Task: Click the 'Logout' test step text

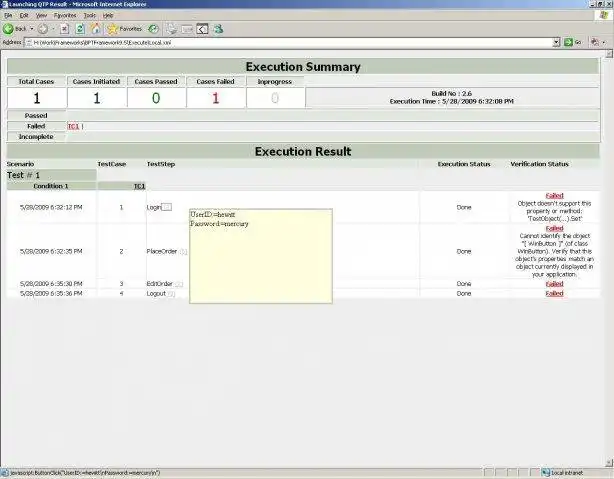Action: coord(156,293)
